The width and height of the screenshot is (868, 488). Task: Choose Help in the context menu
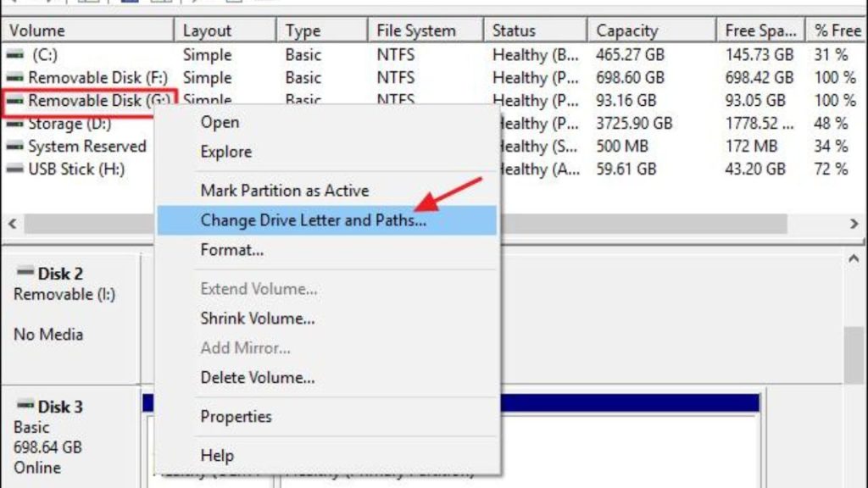click(x=217, y=456)
